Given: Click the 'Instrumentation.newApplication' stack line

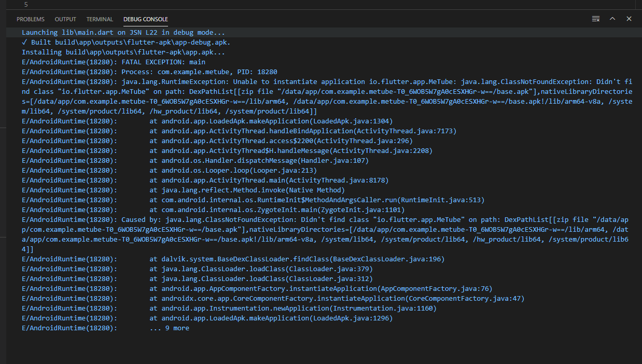Looking at the screenshot, I should pyautogui.click(x=229, y=308).
